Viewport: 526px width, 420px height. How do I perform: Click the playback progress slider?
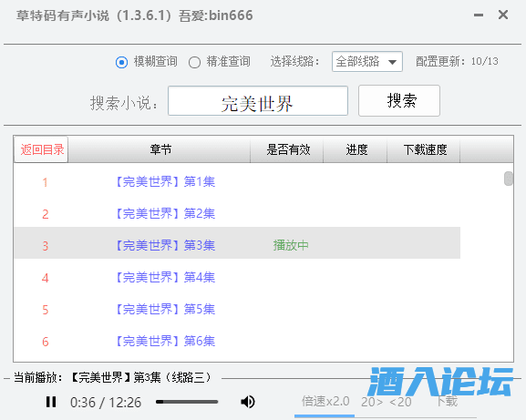tap(187, 402)
